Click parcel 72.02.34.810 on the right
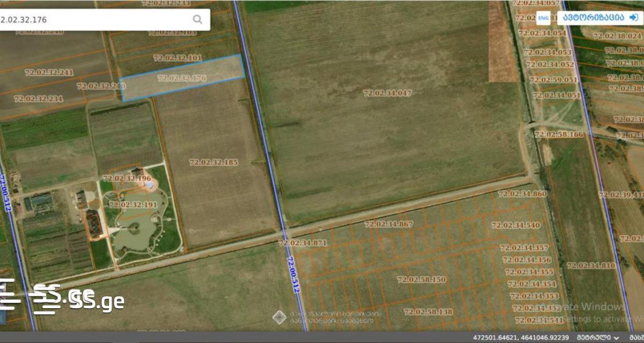 coord(591,265)
